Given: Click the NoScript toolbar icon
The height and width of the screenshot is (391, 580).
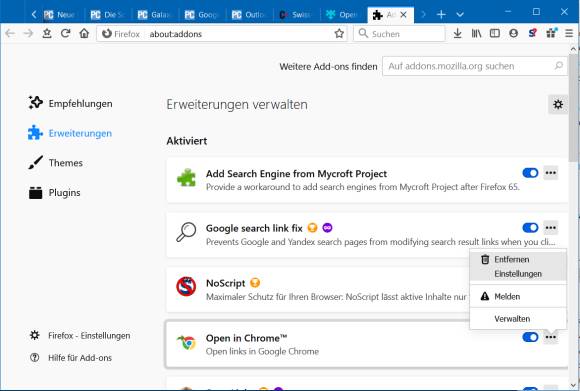Looking at the screenshot, I should pyautogui.click(x=532, y=34).
